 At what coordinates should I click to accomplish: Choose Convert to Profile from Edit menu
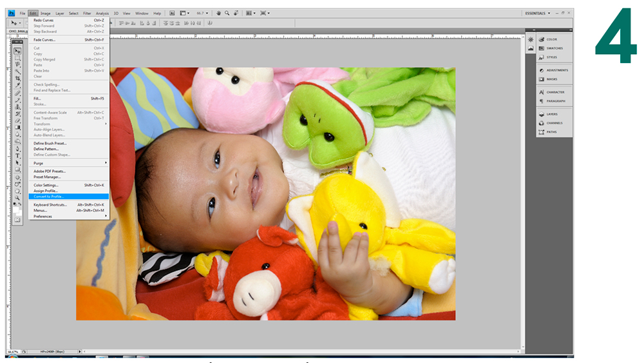click(x=70, y=196)
